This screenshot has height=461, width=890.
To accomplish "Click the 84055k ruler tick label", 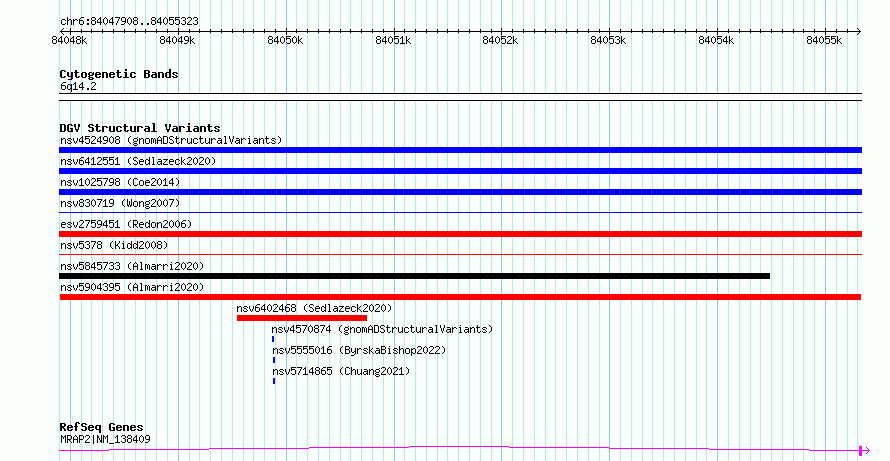I will click(x=825, y=40).
